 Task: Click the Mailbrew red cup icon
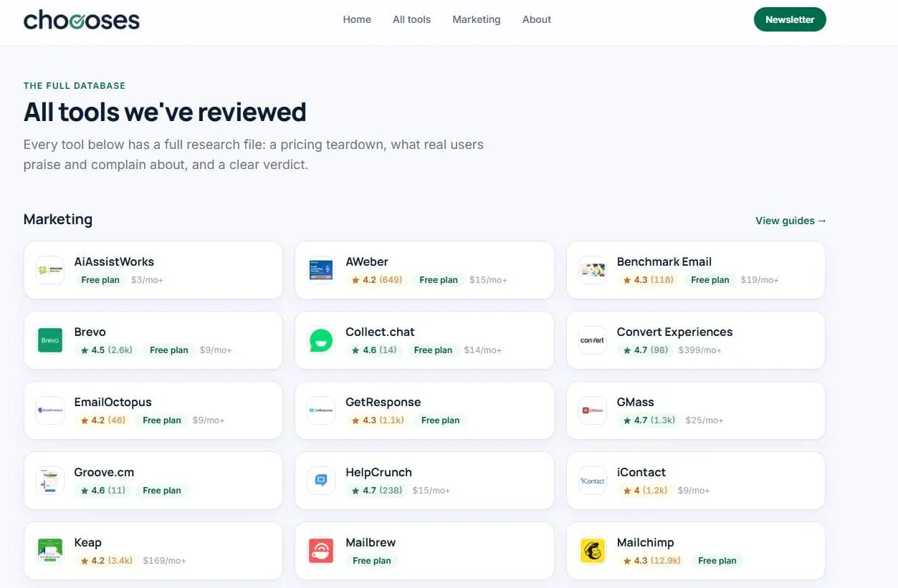[321, 551]
